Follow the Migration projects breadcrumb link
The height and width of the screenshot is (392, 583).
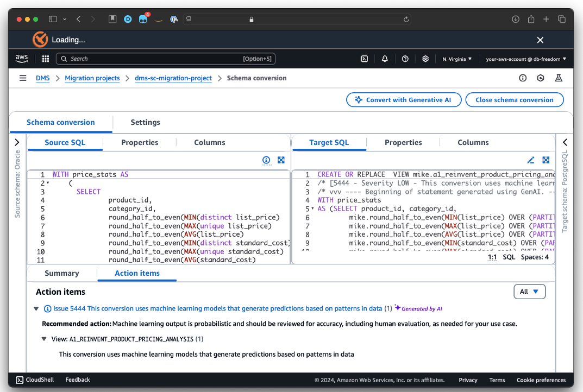pyautogui.click(x=92, y=78)
